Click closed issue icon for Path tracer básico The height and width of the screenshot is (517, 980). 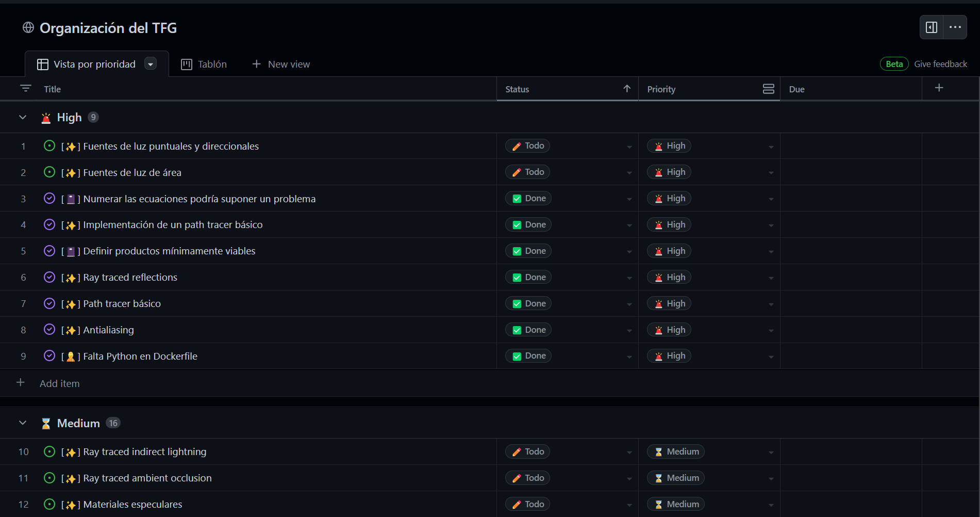point(49,303)
